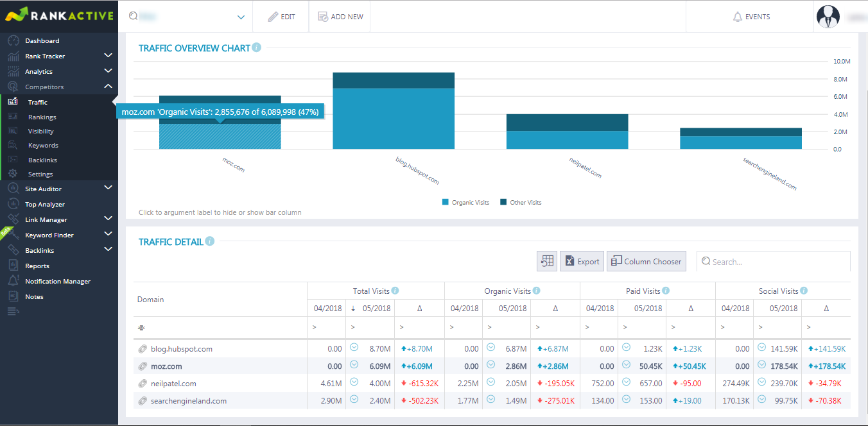Open the Column Chooser

[x=647, y=261]
